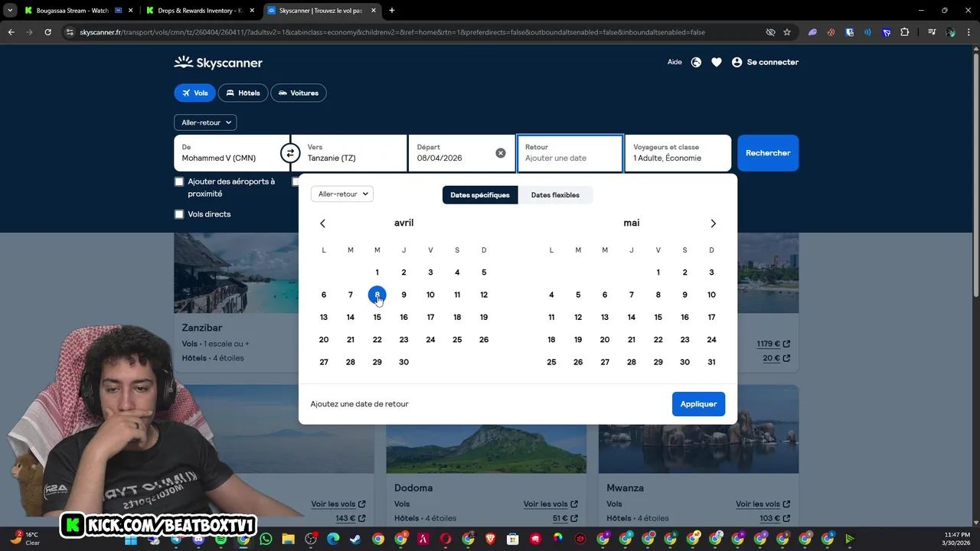Image resolution: width=980 pixels, height=551 pixels.
Task: Open the Dodoma destination photo
Action: 486,449
